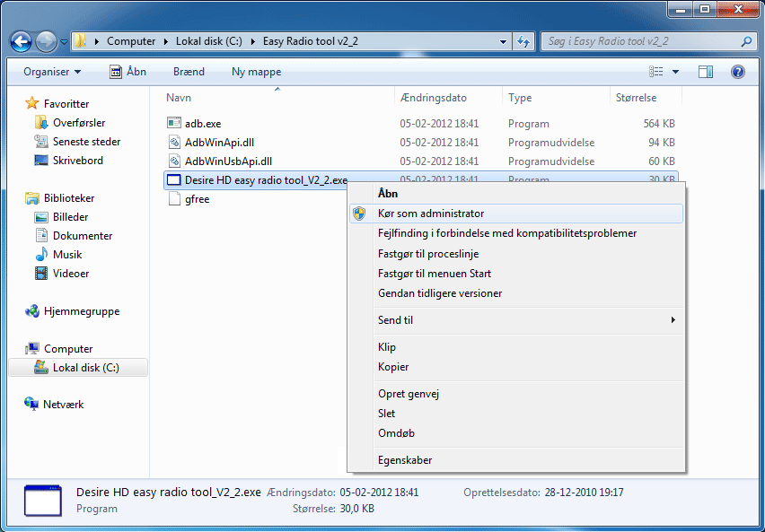The image size is (765, 532).
Task: Select the AdbWinUsbApi.dll file icon
Action: tap(174, 161)
